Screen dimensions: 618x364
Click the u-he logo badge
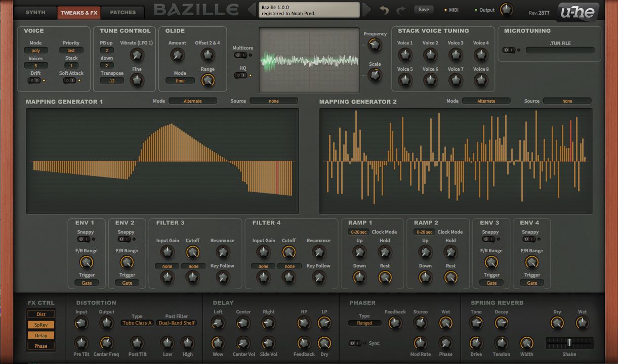(x=577, y=13)
